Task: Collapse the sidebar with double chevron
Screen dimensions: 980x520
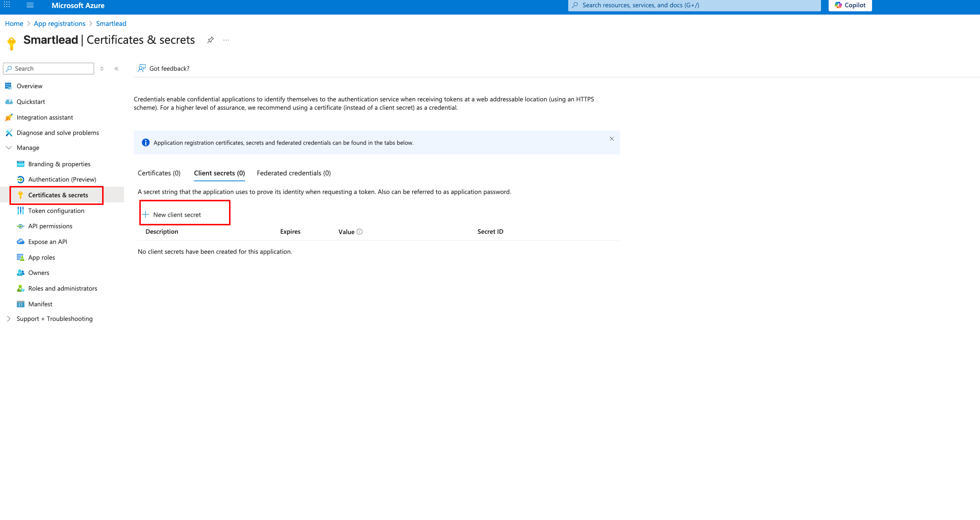Action: coord(116,69)
